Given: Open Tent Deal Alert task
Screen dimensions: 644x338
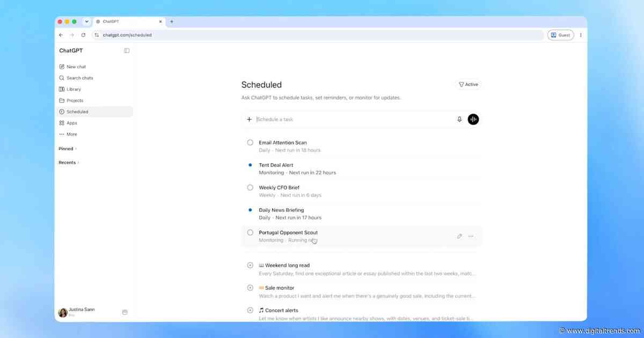Looking at the screenshot, I should pos(362,169).
